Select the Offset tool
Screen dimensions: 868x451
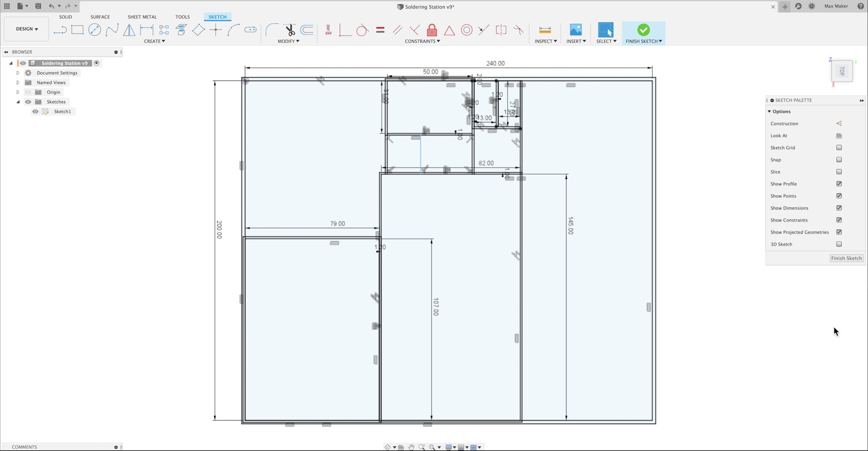pyautogui.click(x=307, y=30)
